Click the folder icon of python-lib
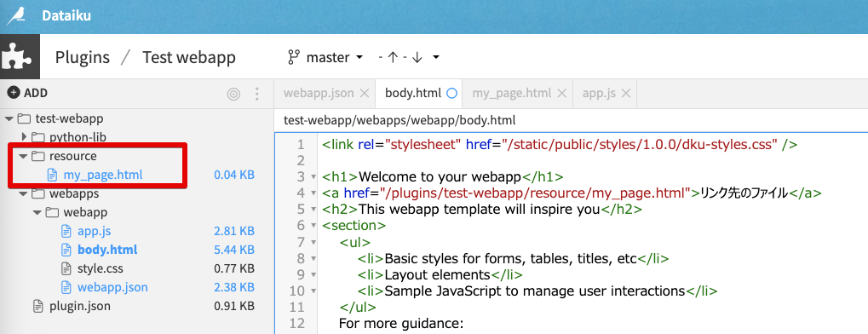The height and width of the screenshot is (334, 868). pyautogui.click(x=37, y=137)
